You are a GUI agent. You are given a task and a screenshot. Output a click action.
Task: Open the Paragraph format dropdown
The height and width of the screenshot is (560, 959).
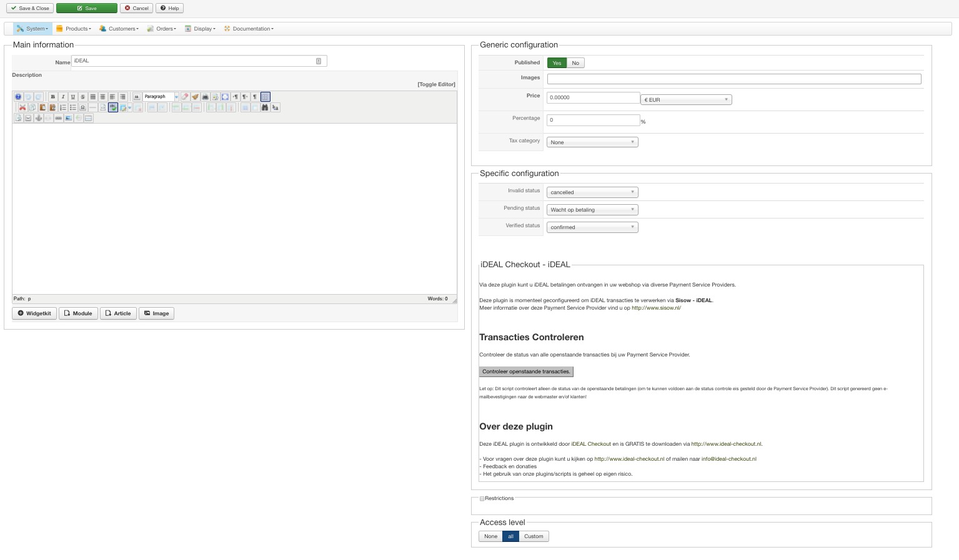(x=161, y=97)
